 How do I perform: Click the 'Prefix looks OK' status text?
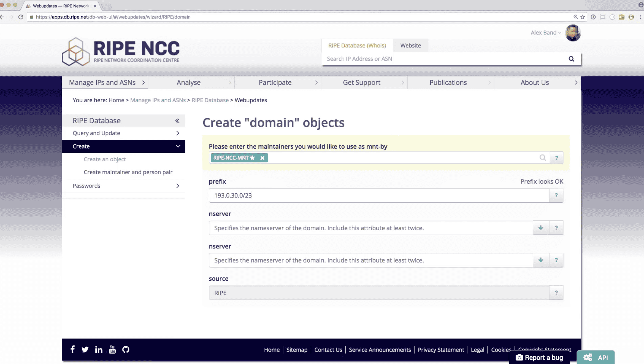click(542, 181)
